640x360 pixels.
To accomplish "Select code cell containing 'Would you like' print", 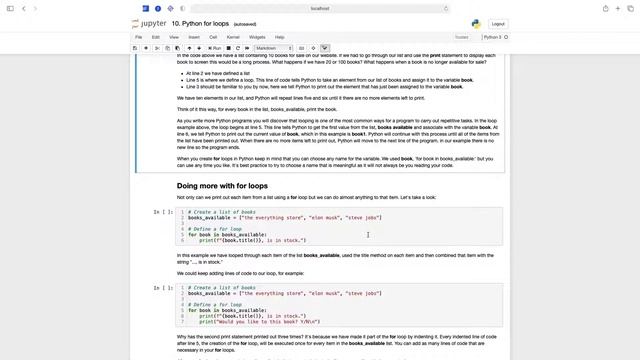I will [x=339, y=305].
